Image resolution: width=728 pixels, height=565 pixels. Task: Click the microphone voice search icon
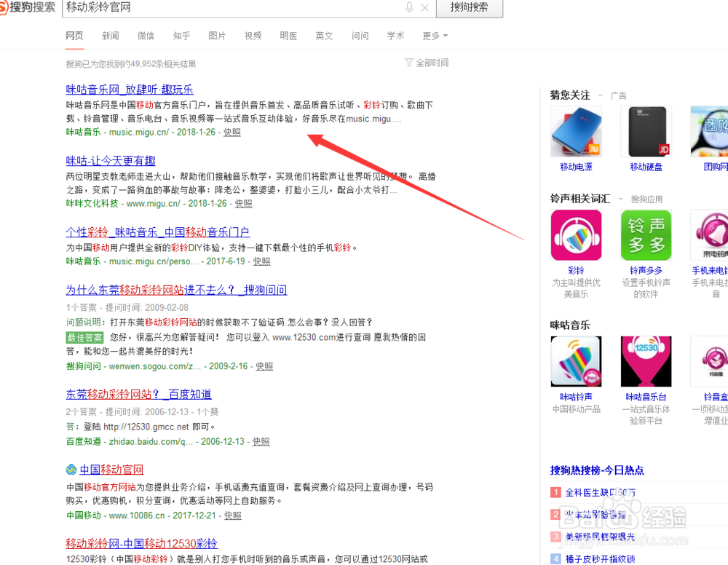(409, 7)
